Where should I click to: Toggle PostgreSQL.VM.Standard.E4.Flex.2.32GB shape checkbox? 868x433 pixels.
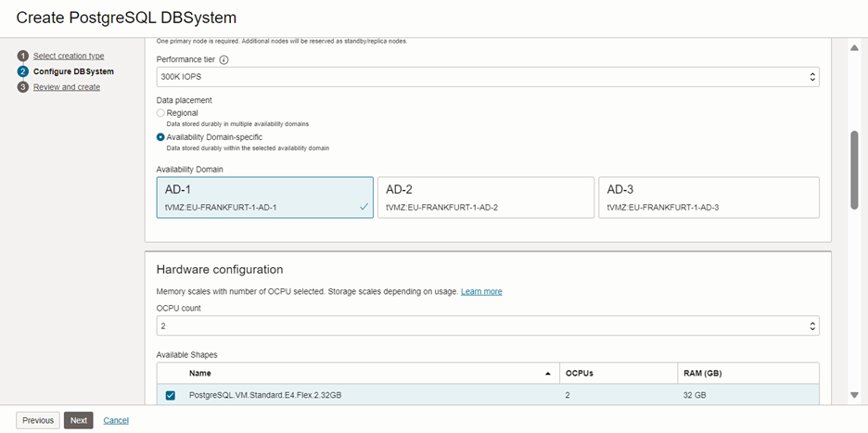click(x=171, y=395)
